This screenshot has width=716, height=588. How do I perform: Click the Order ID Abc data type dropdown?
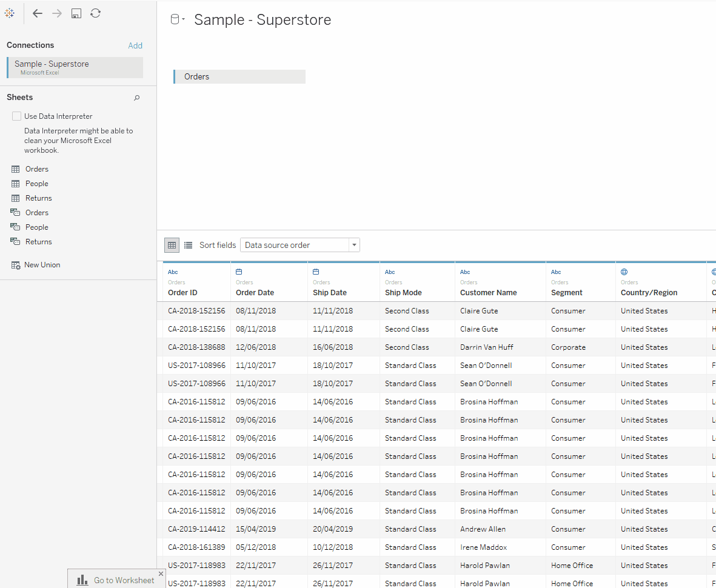[x=173, y=272]
